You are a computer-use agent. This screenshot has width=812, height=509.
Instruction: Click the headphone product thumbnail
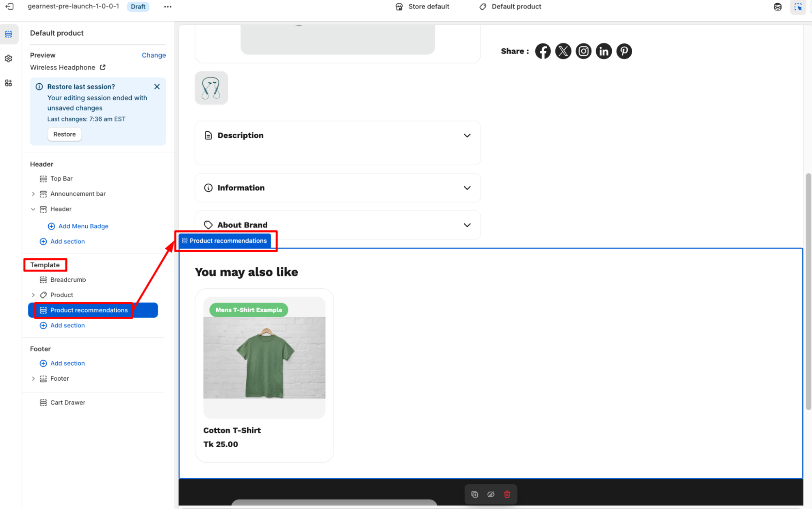coord(211,88)
